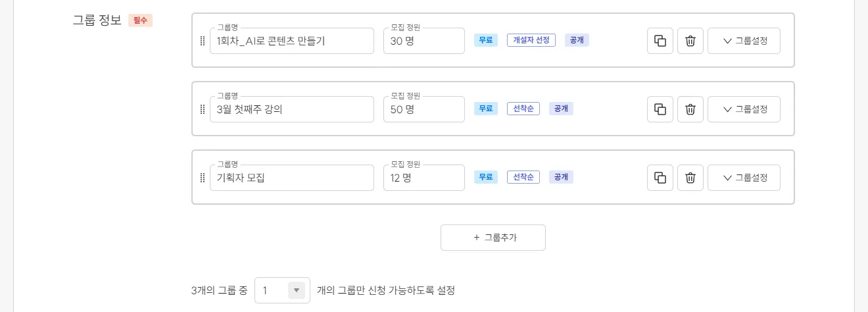This screenshot has height=312, width=868.
Task: Duplicate the 3월 첫째주 강의 group
Action: pos(660,109)
